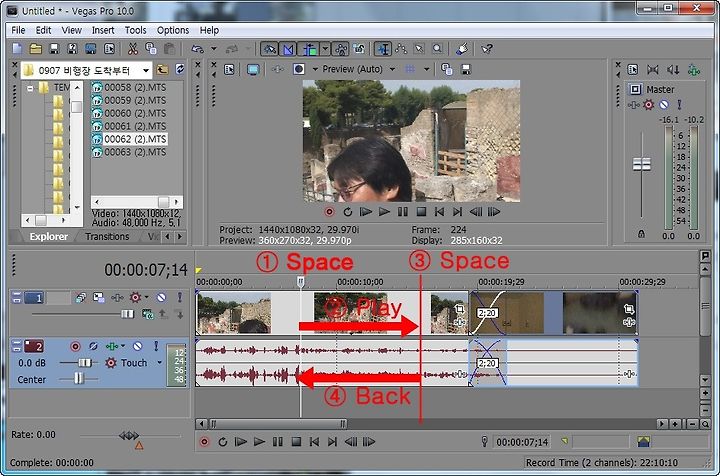Select file 00063 (2).MTS
Image resolution: width=720 pixels, height=476 pixels.
coord(129,151)
